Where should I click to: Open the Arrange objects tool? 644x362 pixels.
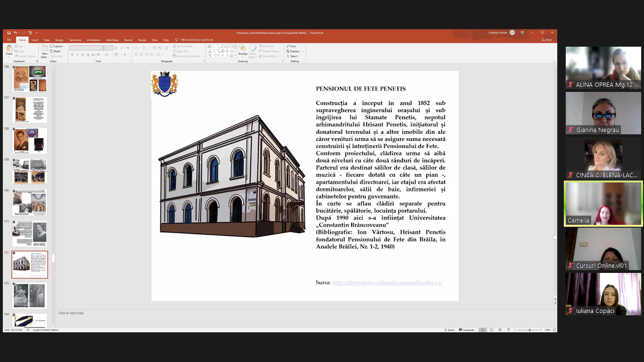click(x=242, y=49)
